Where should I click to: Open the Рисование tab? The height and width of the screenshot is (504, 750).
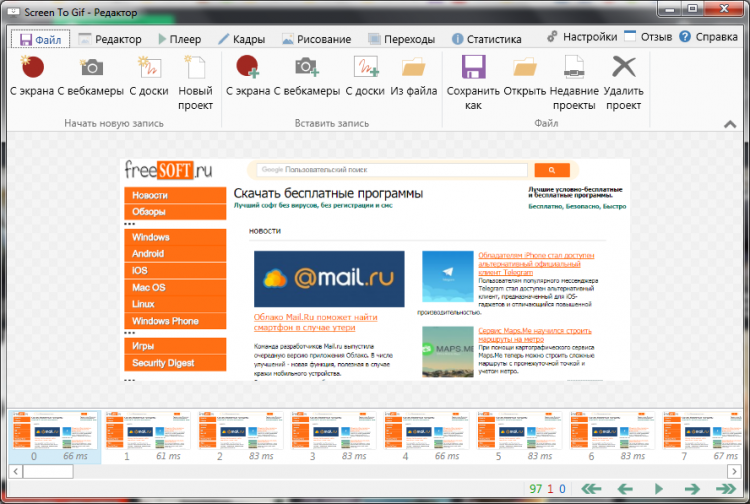tap(316, 39)
